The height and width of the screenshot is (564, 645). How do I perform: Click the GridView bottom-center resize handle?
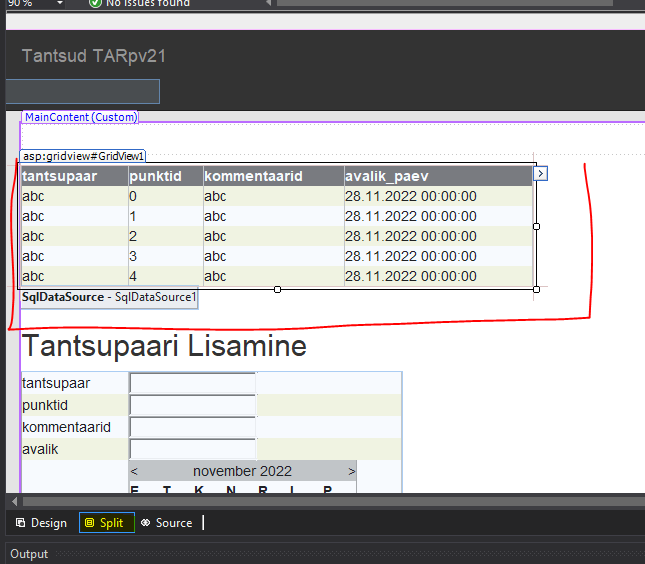coord(277,289)
